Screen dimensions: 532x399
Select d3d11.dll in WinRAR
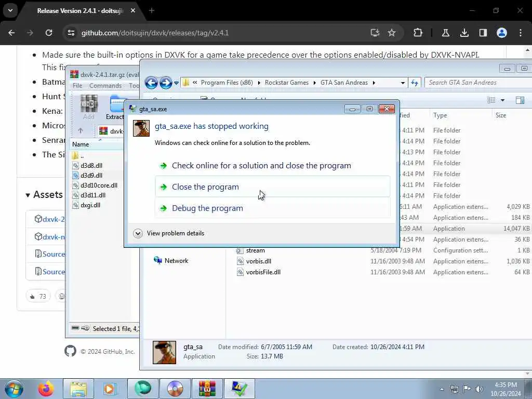tap(89, 195)
